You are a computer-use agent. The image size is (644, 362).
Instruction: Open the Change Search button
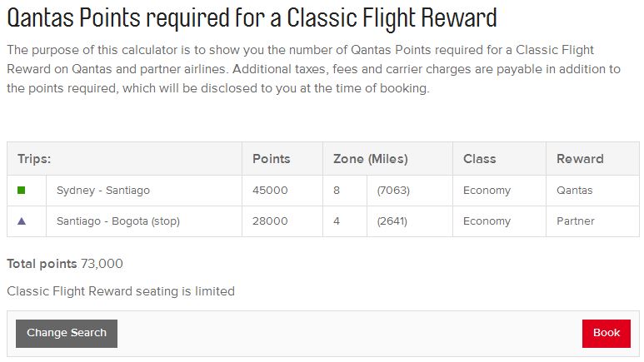[67, 333]
